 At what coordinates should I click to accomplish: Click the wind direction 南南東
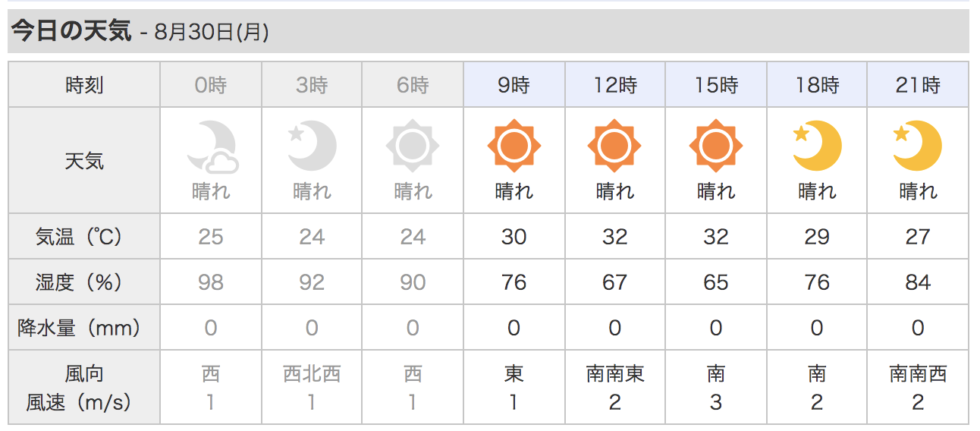pos(614,373)
